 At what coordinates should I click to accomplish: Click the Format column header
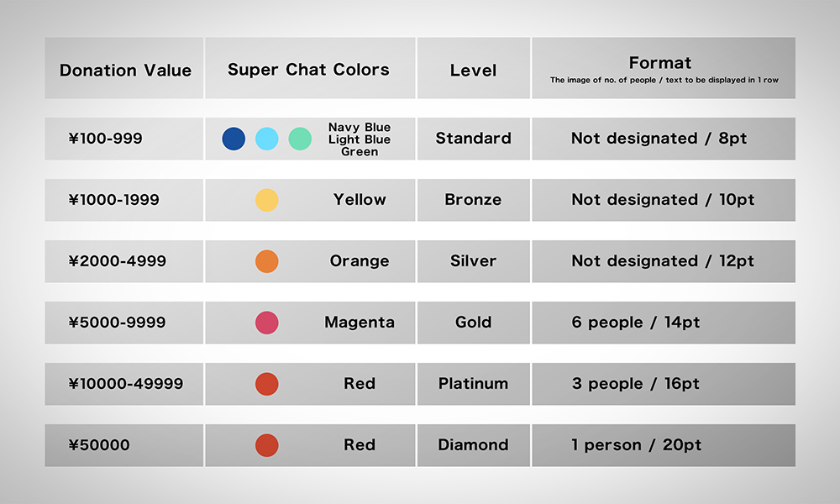[x=664, y=68]
